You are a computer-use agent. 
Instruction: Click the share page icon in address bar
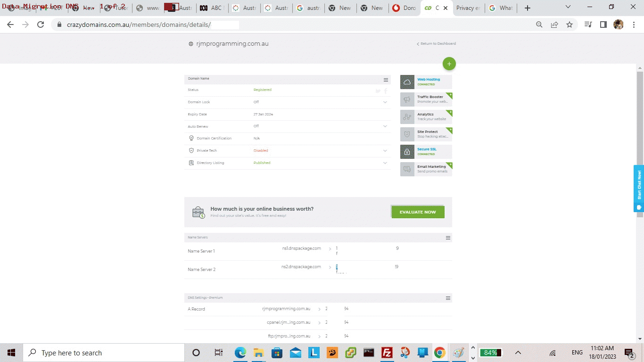click(x=554, y=25)
